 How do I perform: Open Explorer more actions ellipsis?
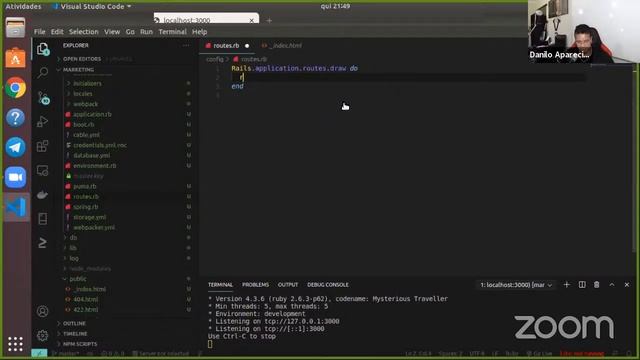(186, 45)
